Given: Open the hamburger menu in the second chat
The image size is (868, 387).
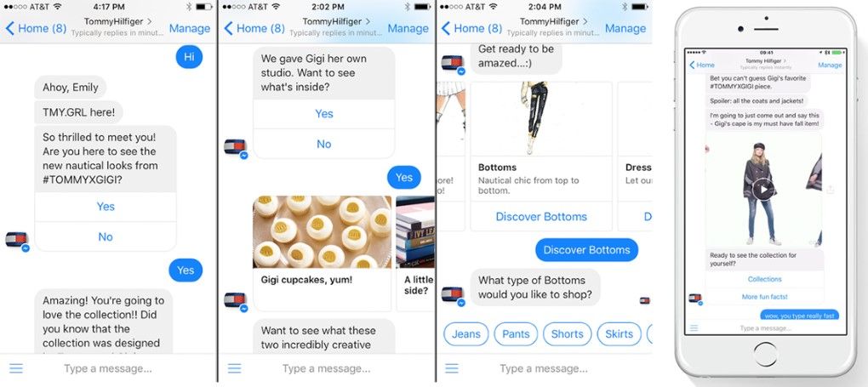Looking at the screenshot, I should tap(235, 368).
